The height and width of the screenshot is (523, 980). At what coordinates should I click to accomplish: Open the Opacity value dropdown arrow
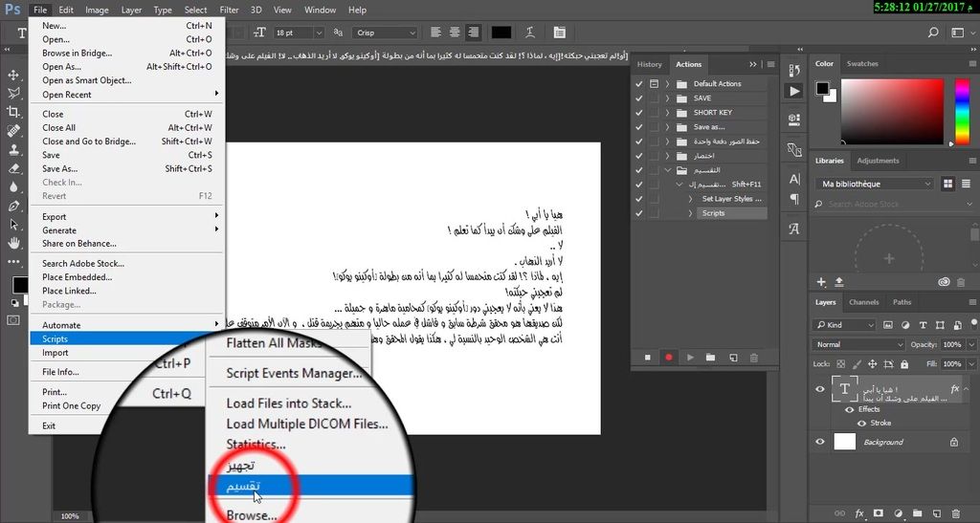click(x=972, y=344)
